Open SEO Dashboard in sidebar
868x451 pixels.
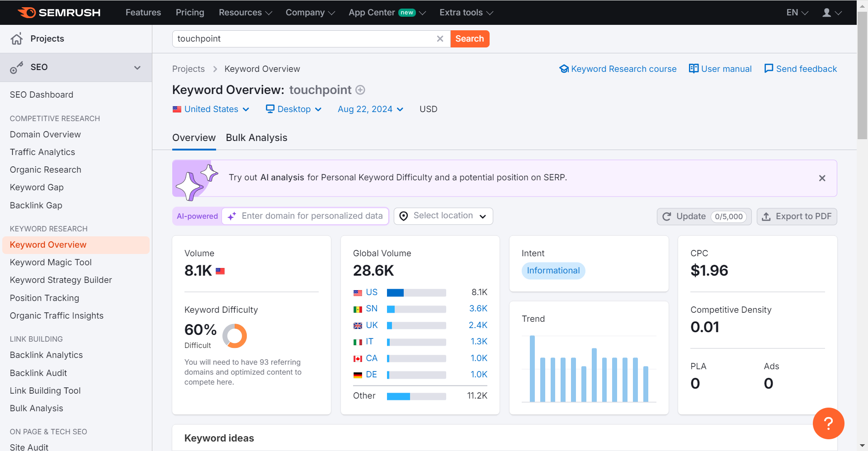[42, 95]
